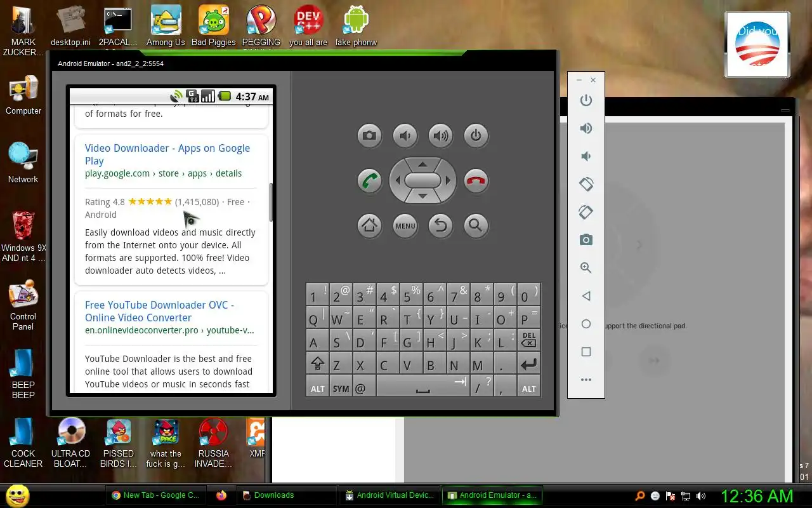Viewport: 812px width, 508px height.
Task: Open the Network desktop icon
Action: pos(23,163)
